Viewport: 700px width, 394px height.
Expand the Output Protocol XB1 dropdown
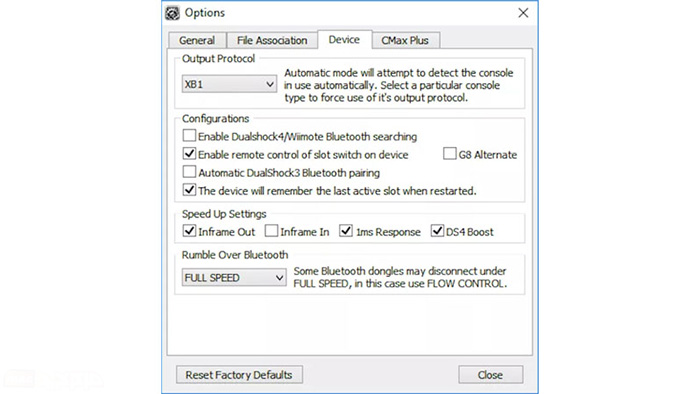[x=229, y=84]
